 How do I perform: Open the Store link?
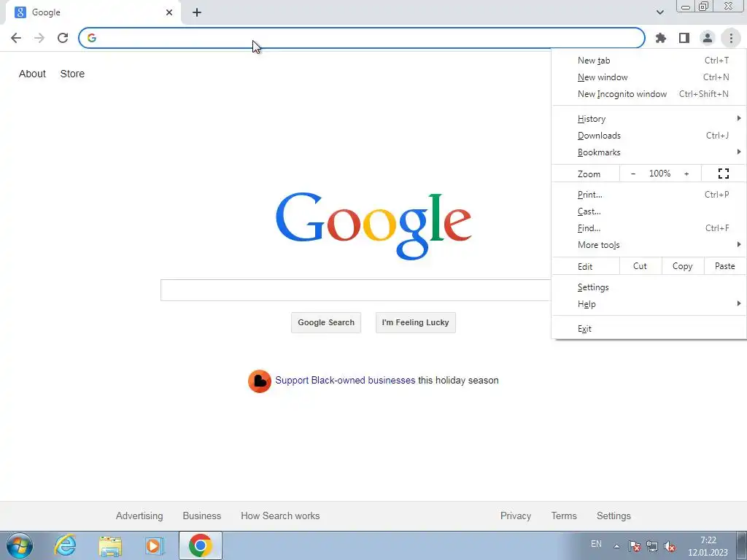[x=72, y=74]
